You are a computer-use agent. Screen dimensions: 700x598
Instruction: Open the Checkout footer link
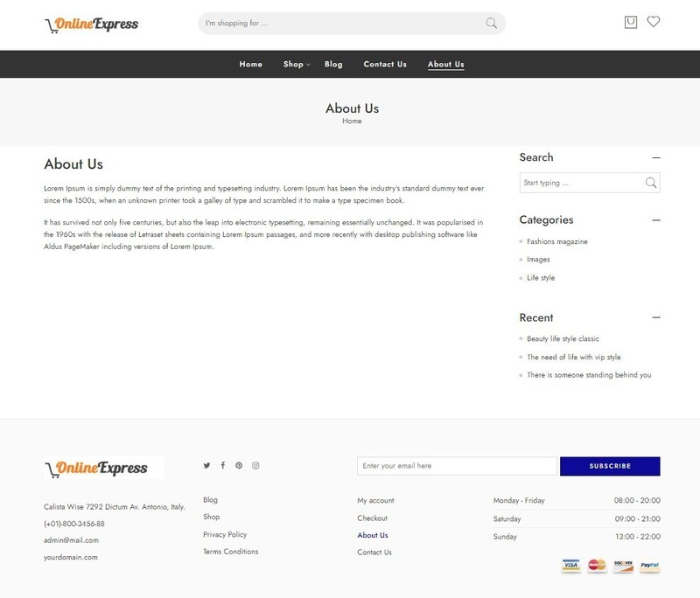(373, 518)
